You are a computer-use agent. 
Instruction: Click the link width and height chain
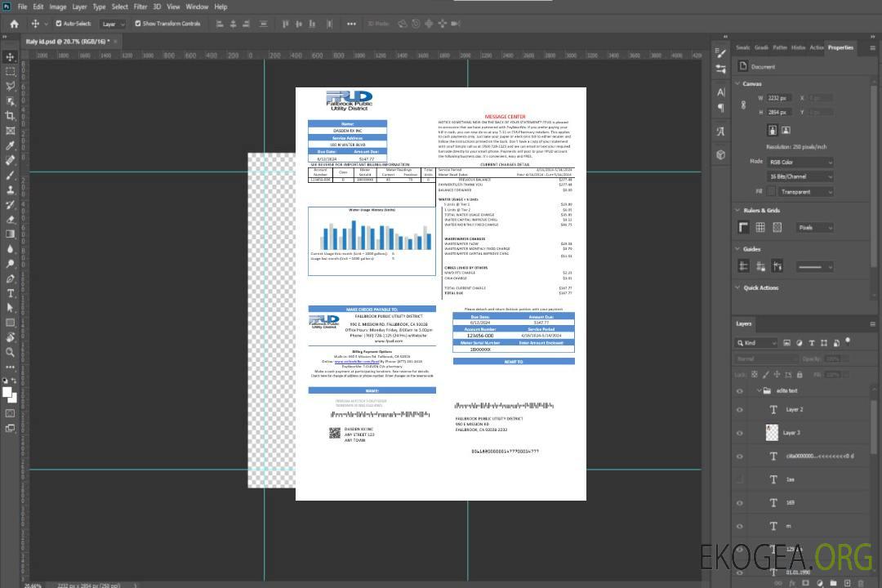click(x=744, y=105)
